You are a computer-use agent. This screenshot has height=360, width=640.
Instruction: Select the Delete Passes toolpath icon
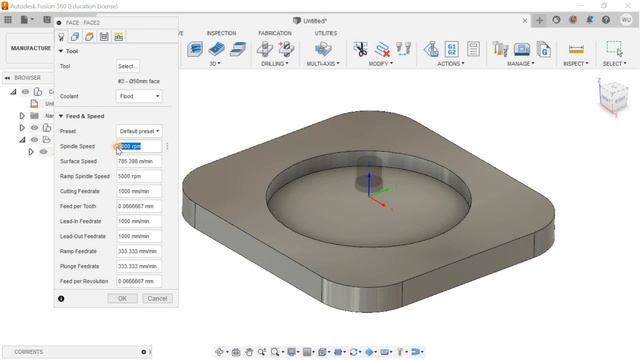(382, 49)
